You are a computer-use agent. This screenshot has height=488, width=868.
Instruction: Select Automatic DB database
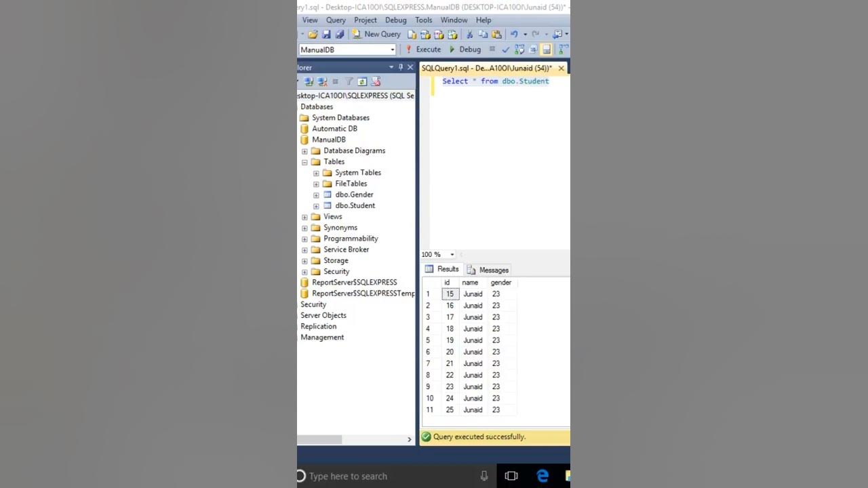click(334, 129)
